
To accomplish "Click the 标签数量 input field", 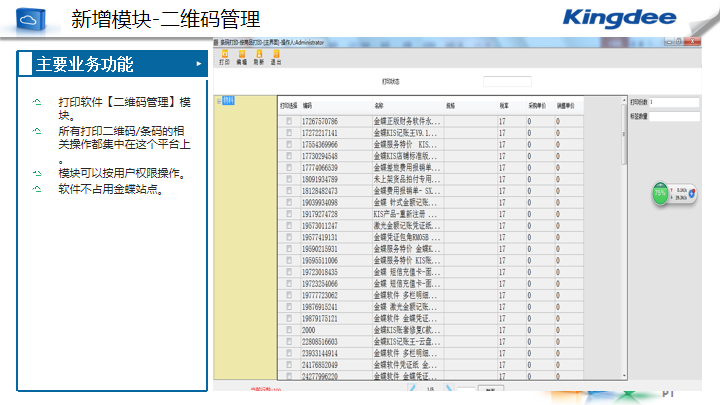I will pyautogui.click(x=674, y=117).
